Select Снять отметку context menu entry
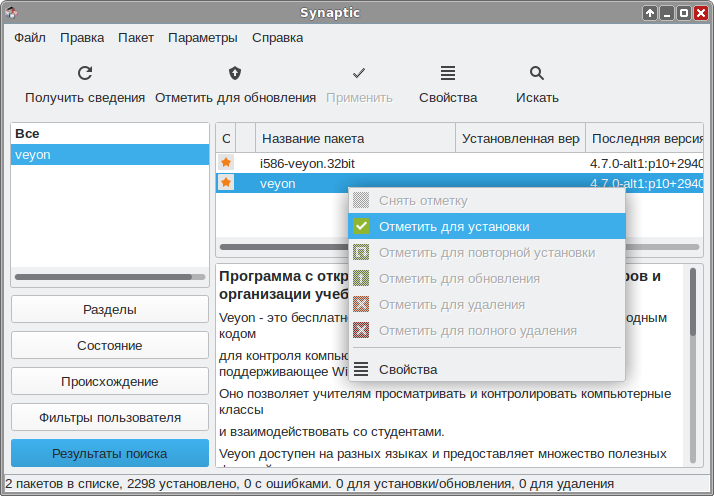This screenshot has height=496, width=714. [x=487, y=200]
